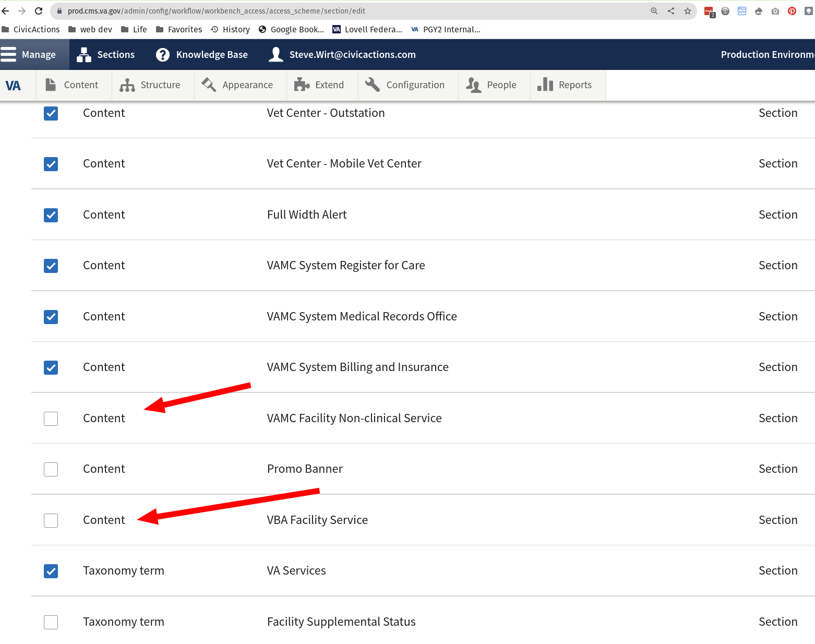Image resolution: width=815 pixels, height=644 pixels.
Task: Click the VA logo home icon
Action: (x=13, y=85)
